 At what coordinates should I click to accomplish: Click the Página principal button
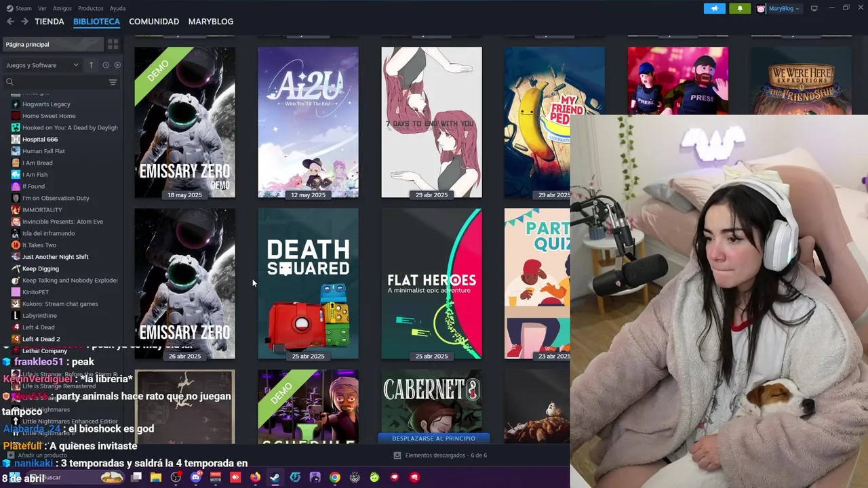tap(53, 44)
